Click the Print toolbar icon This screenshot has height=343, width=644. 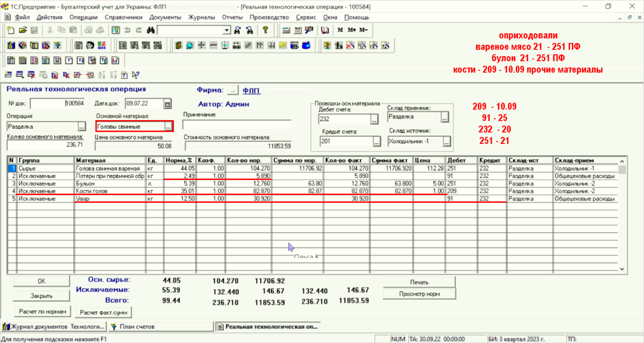tap(88, 30)
